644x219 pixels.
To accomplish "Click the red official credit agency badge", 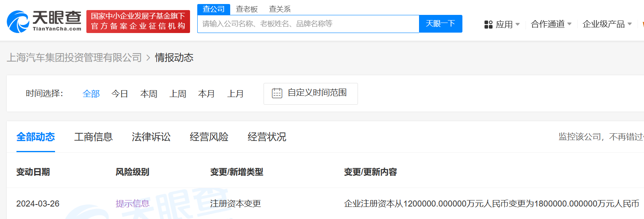I will 138,21.
